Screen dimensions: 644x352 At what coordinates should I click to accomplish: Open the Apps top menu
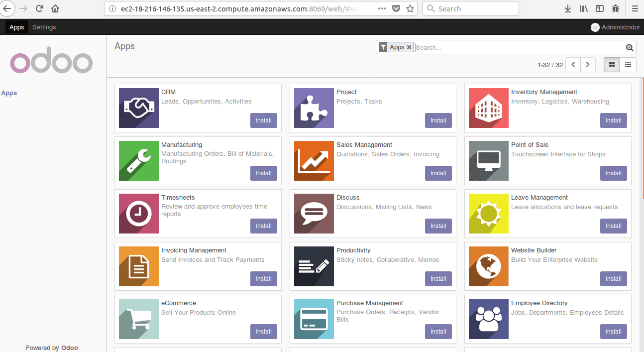point(16,27)
